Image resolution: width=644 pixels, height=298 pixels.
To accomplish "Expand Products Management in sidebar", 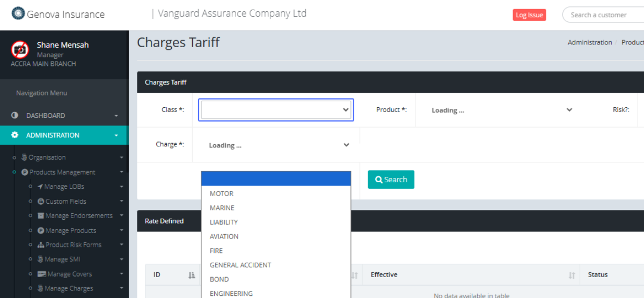I will 62,172.
